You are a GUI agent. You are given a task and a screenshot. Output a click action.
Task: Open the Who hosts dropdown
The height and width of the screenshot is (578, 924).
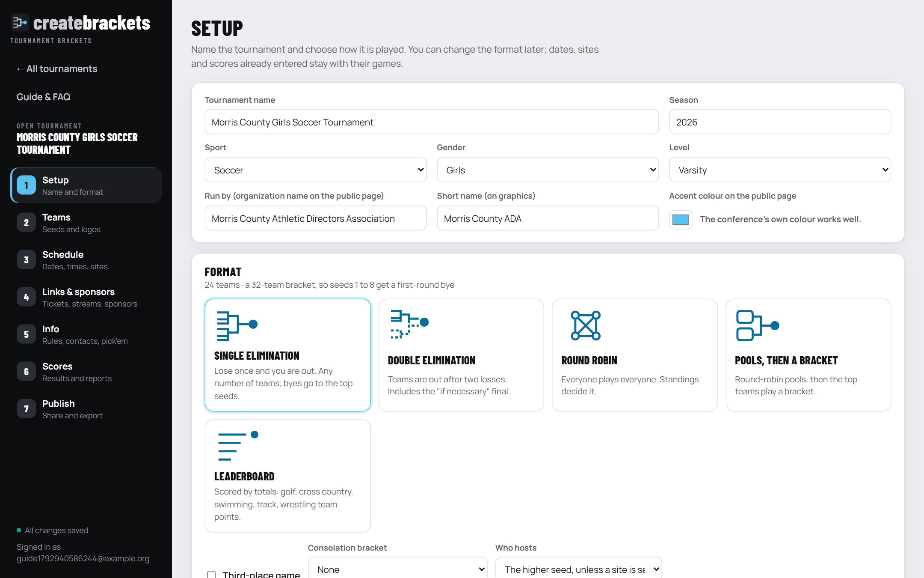[x=578, y=569]
